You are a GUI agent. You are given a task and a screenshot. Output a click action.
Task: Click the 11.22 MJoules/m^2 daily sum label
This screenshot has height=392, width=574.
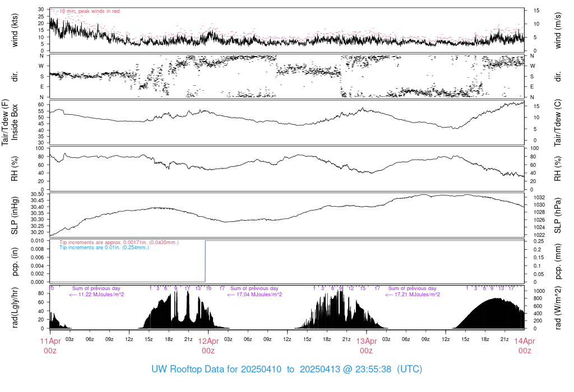coord(96,294)
